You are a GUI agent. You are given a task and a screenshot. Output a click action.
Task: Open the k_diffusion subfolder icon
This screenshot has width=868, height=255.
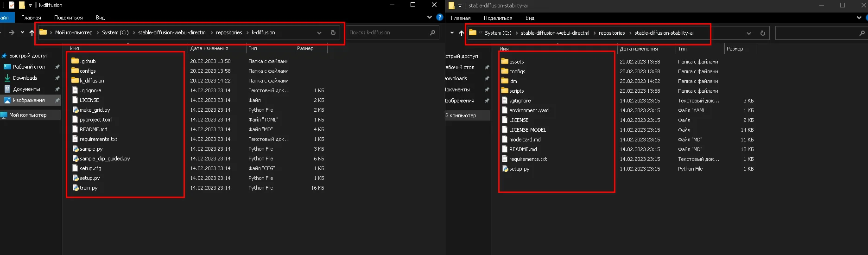coord(75,80)
